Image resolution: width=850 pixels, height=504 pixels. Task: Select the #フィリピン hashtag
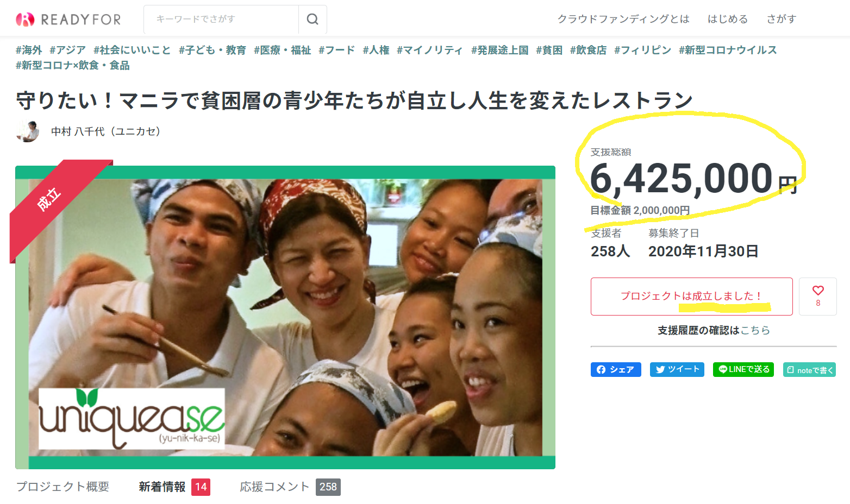coord(643,50)
